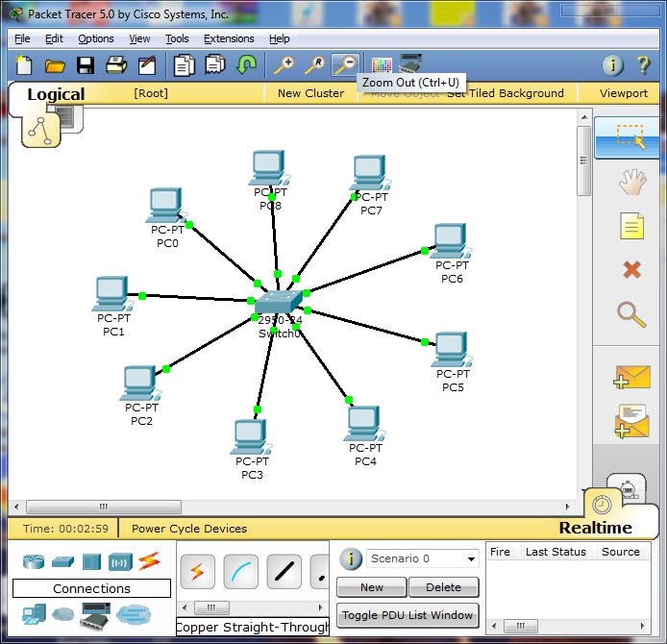The image size is (667, 644).
Task: Click the PC0 computer device
Action: click(166, 206)
